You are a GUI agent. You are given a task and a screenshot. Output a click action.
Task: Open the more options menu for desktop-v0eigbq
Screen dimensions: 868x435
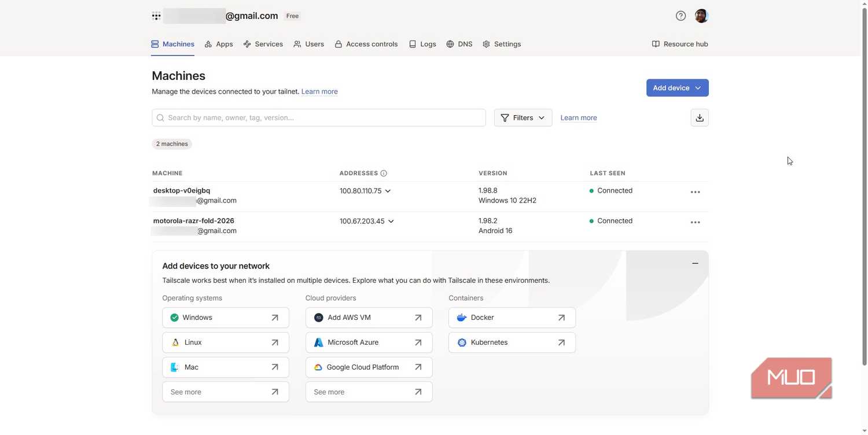[696, 192]
